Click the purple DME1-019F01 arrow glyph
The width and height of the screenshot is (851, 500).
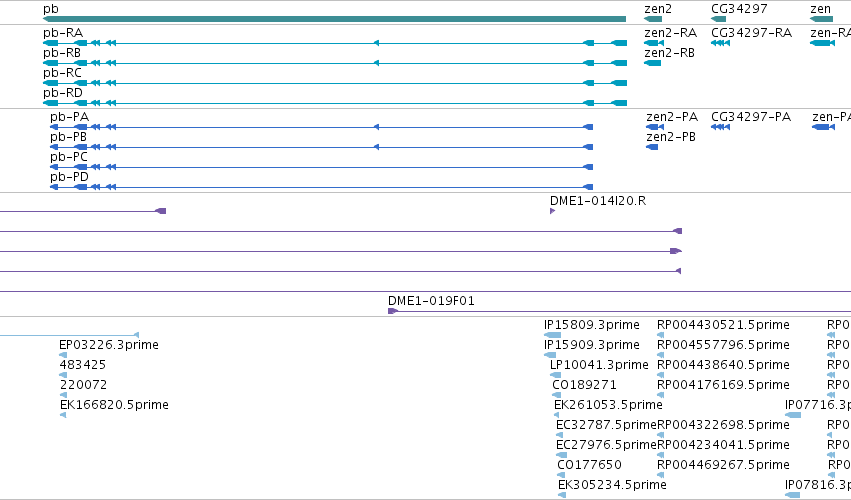[393, 311]
